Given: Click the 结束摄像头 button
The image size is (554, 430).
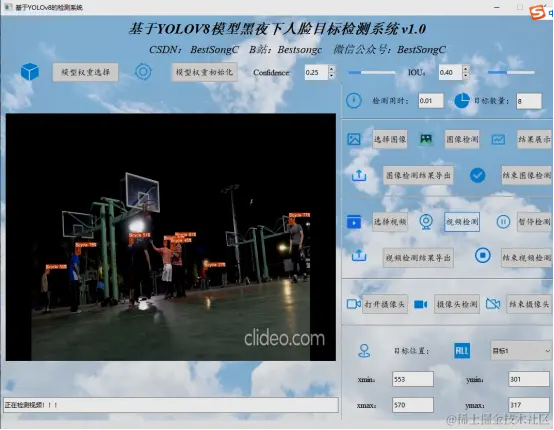Looking at the screenshot, I should [x=529, y=304].
